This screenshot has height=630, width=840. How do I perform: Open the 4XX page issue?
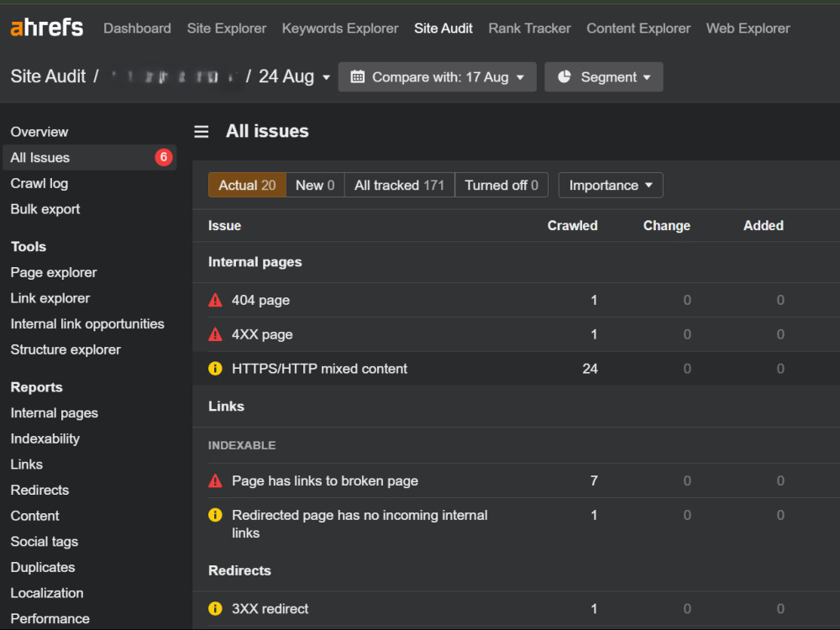(262, 334)
